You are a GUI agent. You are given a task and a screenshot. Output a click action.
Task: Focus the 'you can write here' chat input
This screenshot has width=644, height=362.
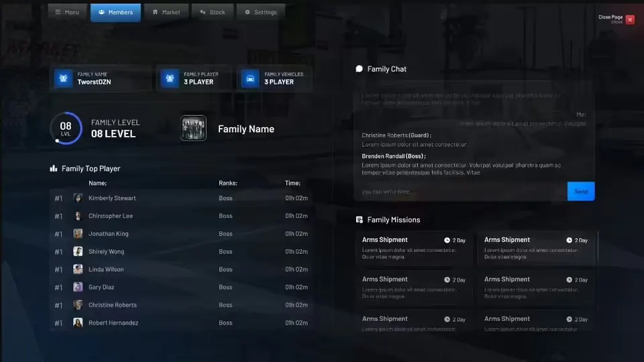pyautogui.click(x=460, y=191)
